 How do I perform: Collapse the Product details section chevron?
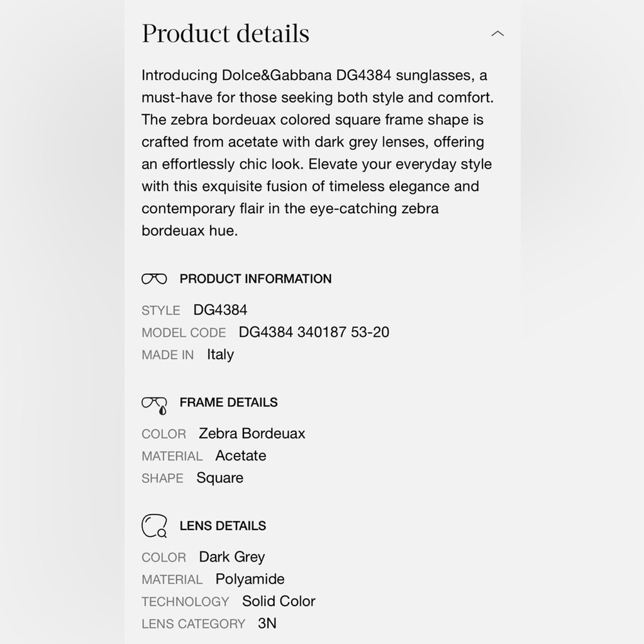[497, 33]
